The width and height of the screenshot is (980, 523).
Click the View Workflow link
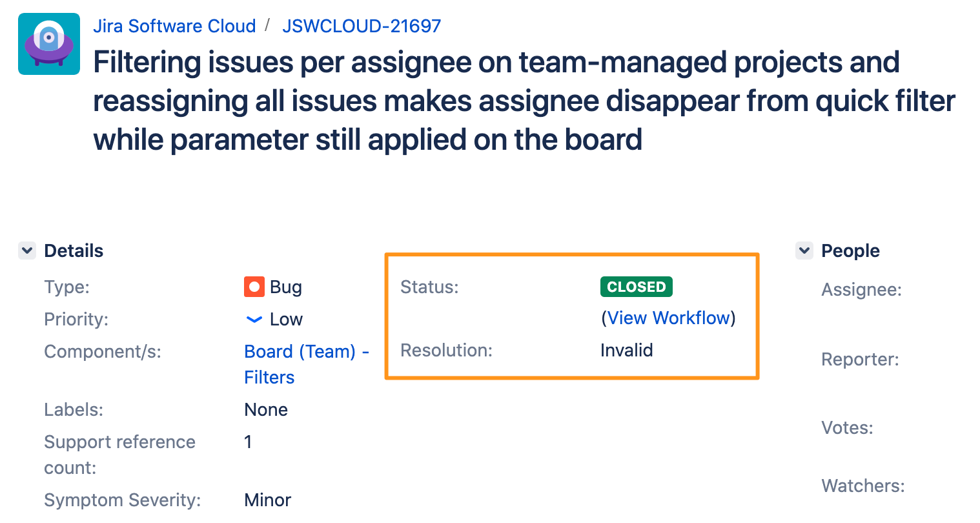[668, 318]
